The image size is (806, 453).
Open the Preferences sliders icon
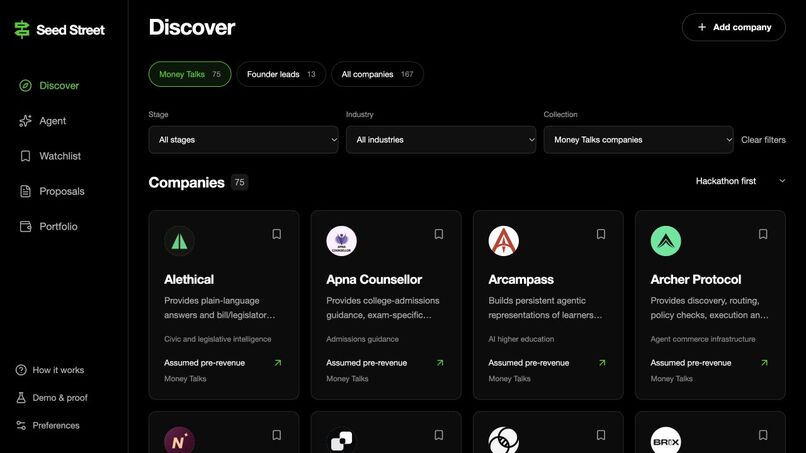pos(21,425)
